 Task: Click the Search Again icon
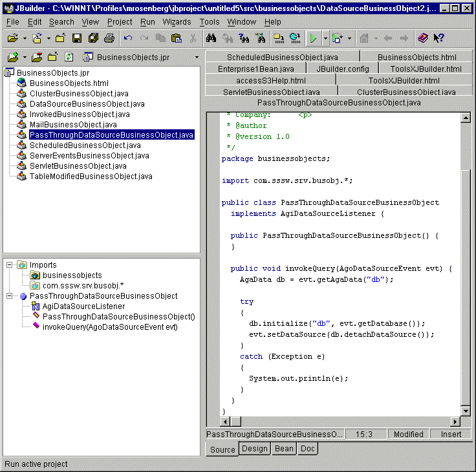click(x=244, y=38)
